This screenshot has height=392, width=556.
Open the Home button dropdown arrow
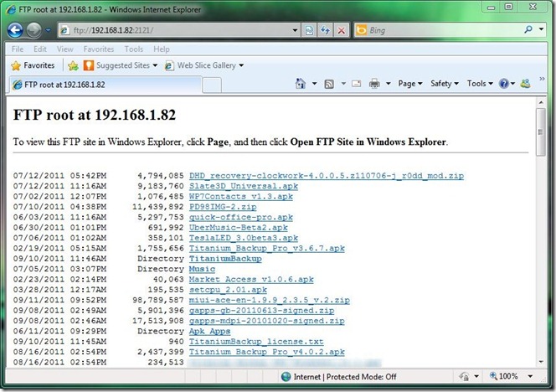[x=314, y=84]
